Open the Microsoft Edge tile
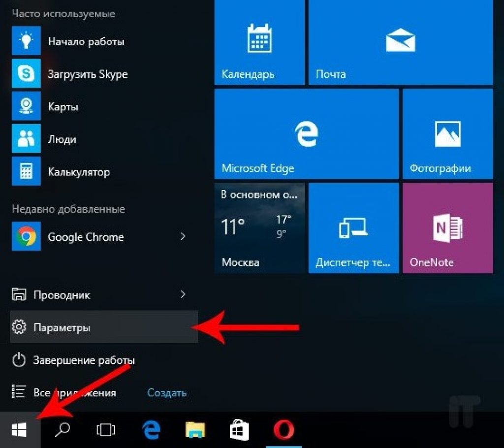This screenshot has width=504, height=448. (x=307, y=134)
